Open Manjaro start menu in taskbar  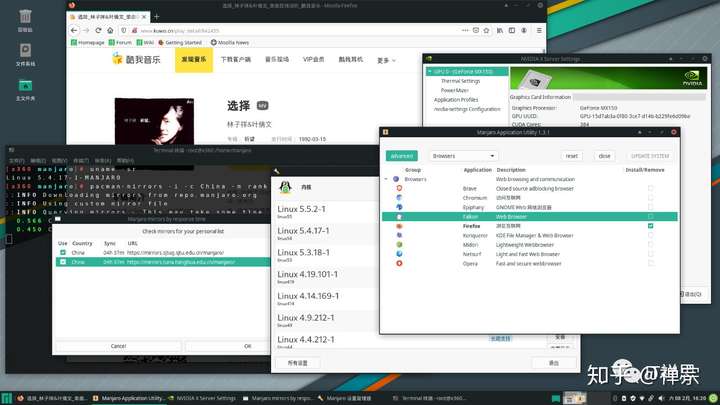(6, 398)
